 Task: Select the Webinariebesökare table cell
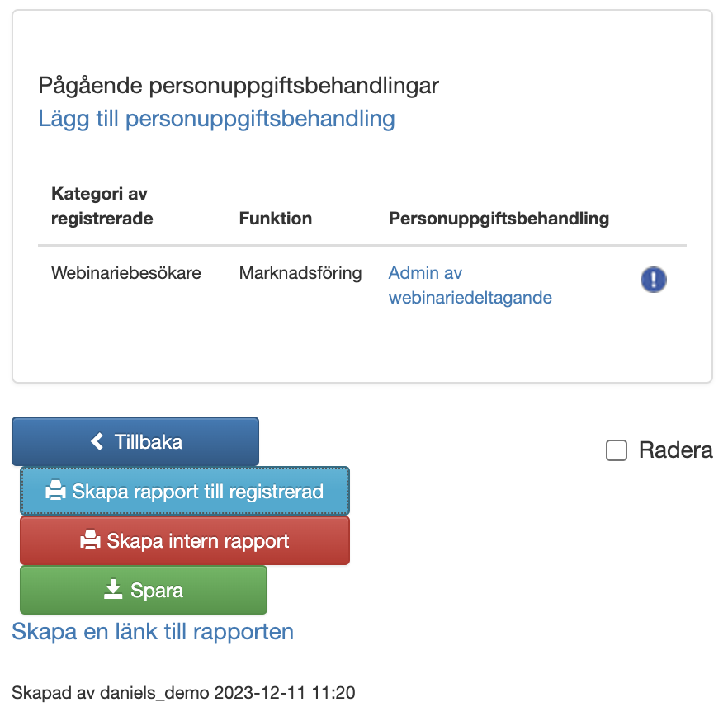126,273
